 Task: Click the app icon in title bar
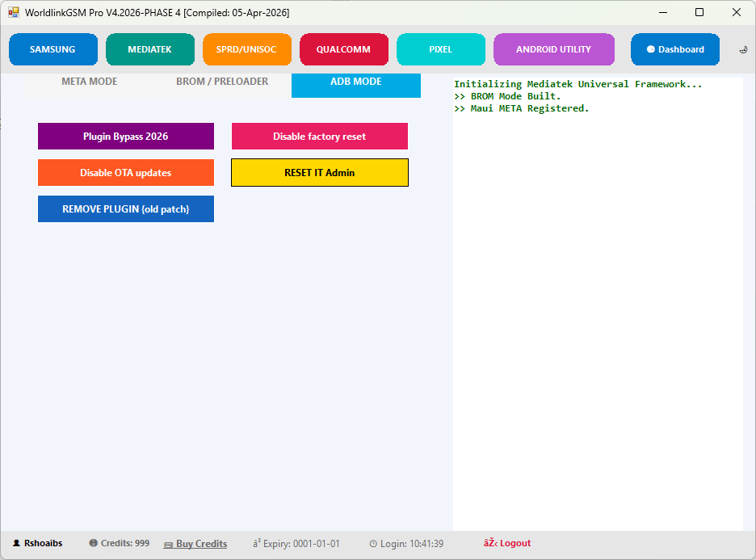point(14,13)
